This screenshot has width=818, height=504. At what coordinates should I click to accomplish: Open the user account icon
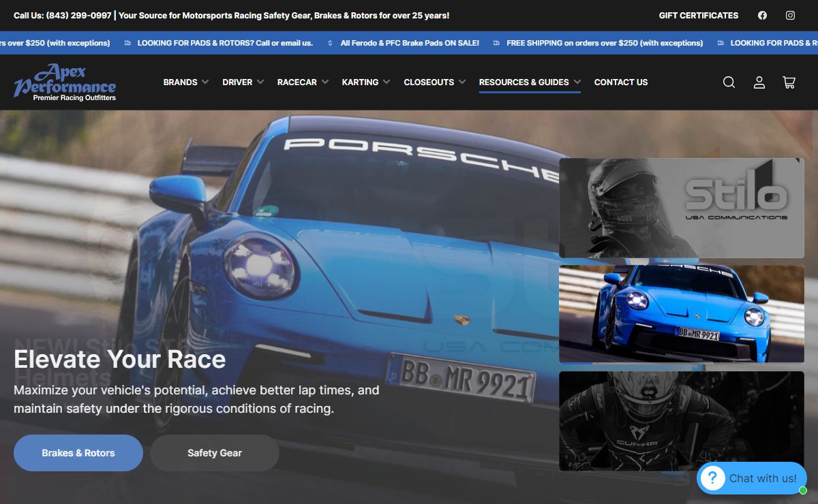[759, 82]
